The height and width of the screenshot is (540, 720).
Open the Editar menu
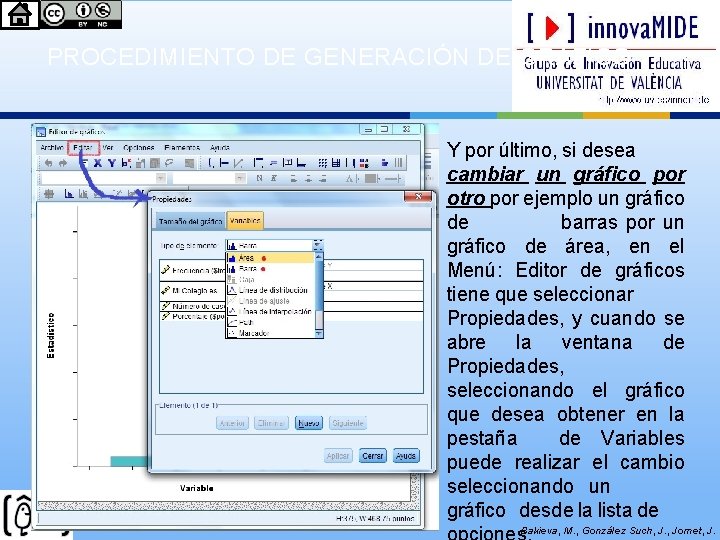pyautogui.click(x=83, y=147)
